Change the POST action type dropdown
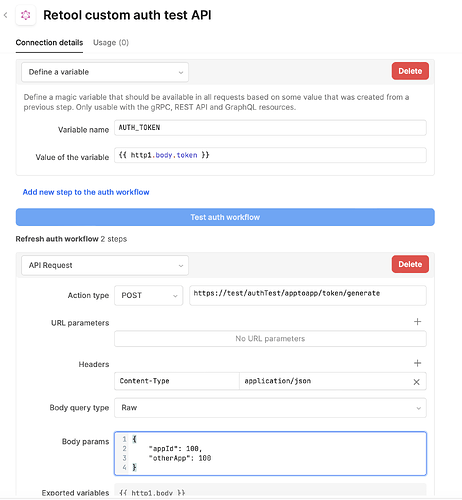462x500 pixels. click(149, 295)
